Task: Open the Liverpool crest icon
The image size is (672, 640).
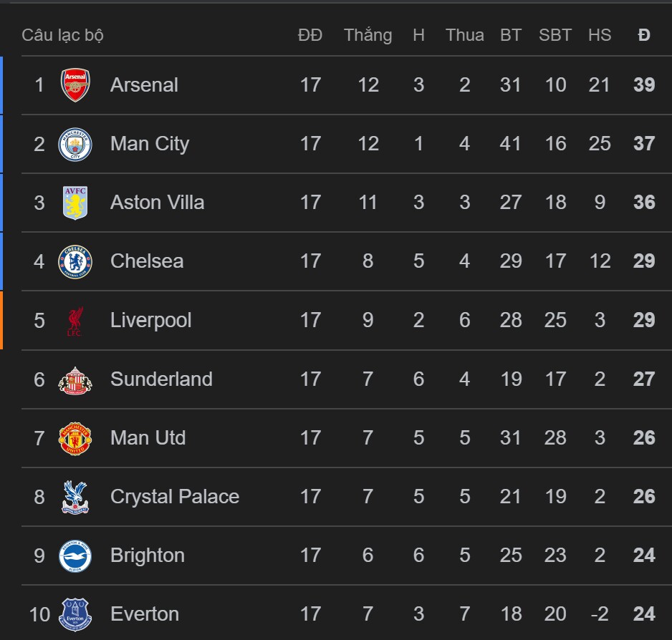Action: (x=75, y=320)
